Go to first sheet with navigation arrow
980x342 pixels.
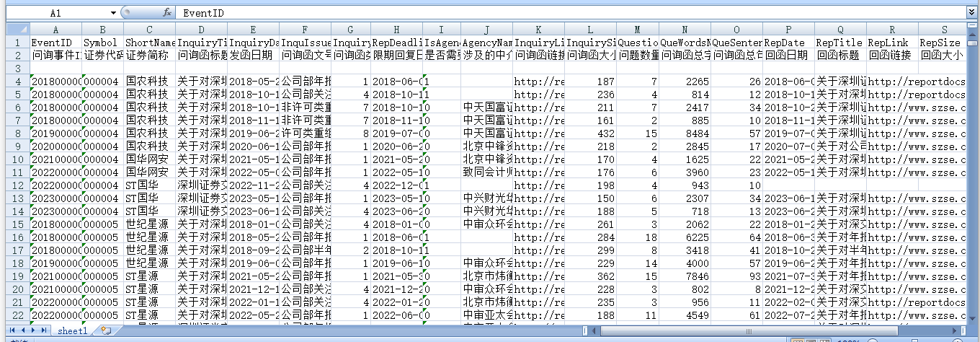point(12,330)
